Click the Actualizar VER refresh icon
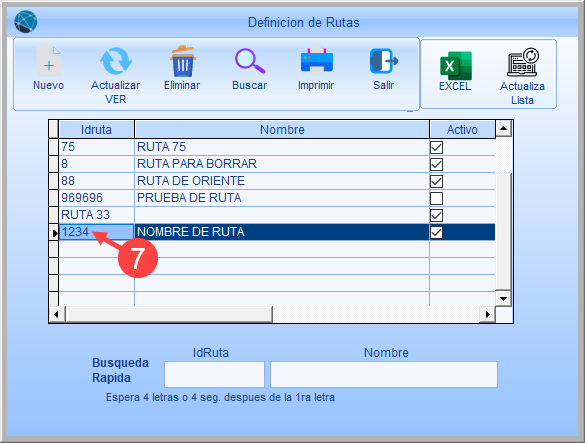 coord(116,61)
